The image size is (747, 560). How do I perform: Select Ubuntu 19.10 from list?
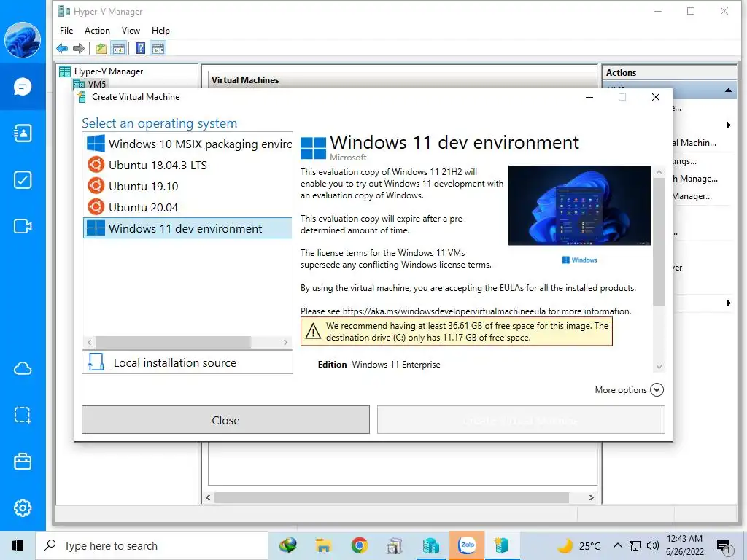coord(187,186)
